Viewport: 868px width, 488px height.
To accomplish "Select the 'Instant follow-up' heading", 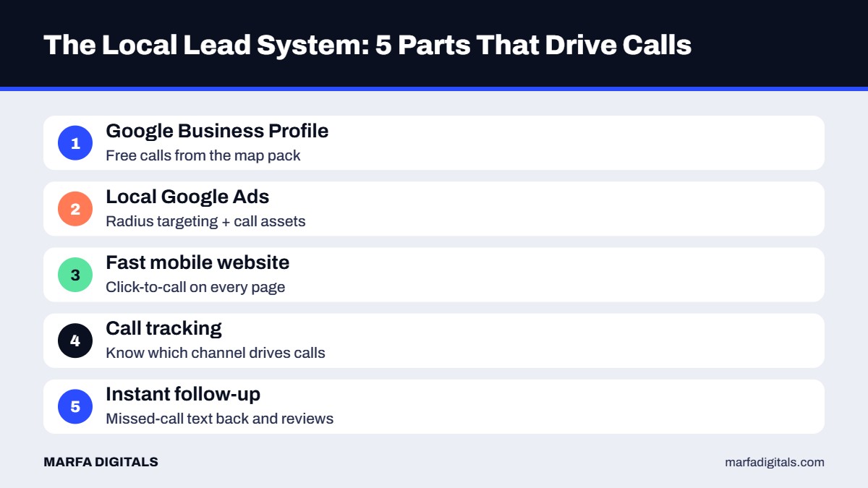I will point(183,394).
